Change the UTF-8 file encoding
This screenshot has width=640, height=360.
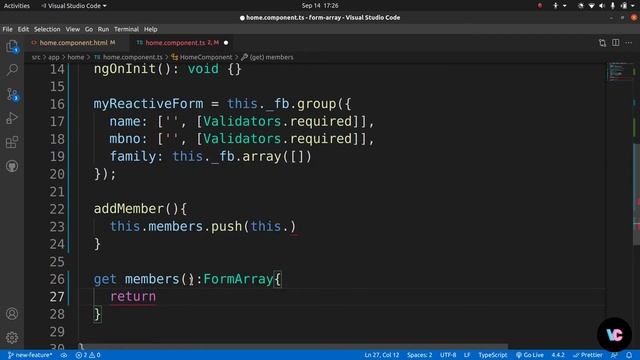click(x=448, y=355)
